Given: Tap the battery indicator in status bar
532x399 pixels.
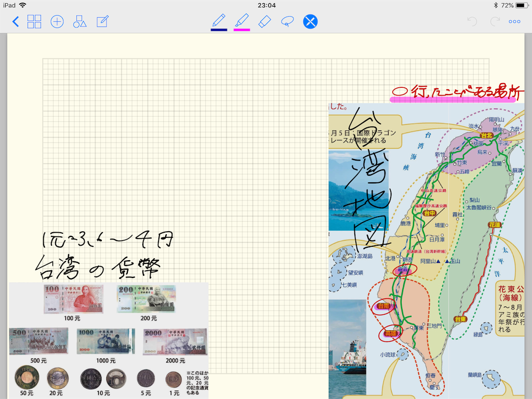Looking at the screenshot, I should [x=522, y=5].
